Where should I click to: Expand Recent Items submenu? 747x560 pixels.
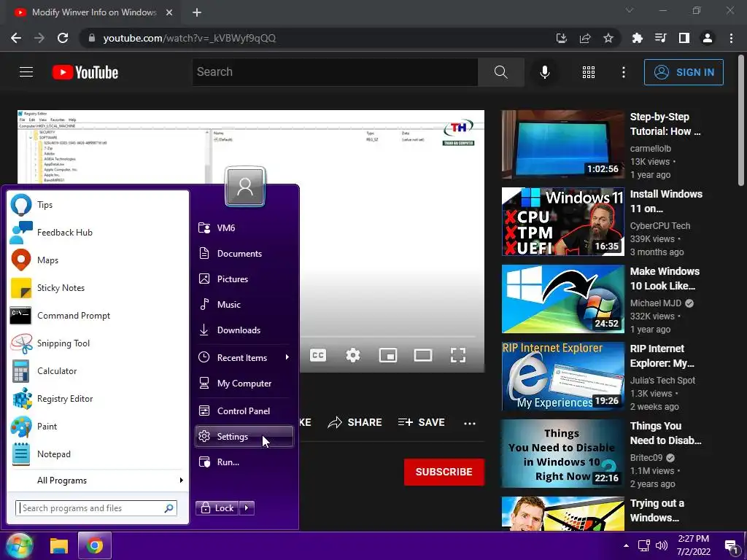244,357
